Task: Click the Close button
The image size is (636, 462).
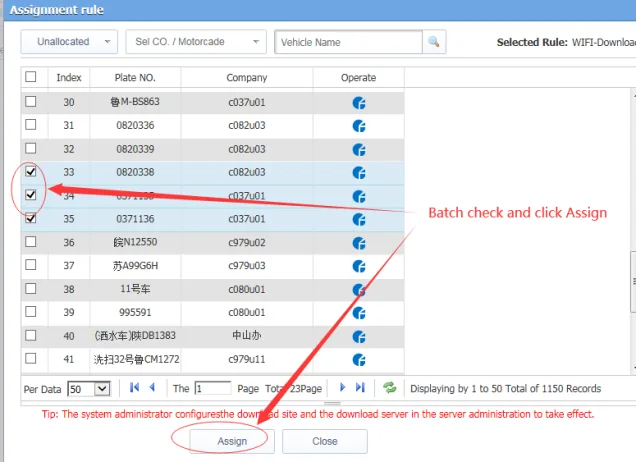Action: coord(325,441)
